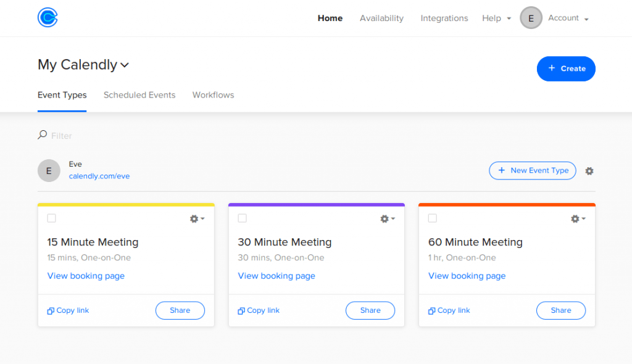Tick the 30 Minute Meeting checkbox
The image size is (632, 364).
[x=242, y=218]
